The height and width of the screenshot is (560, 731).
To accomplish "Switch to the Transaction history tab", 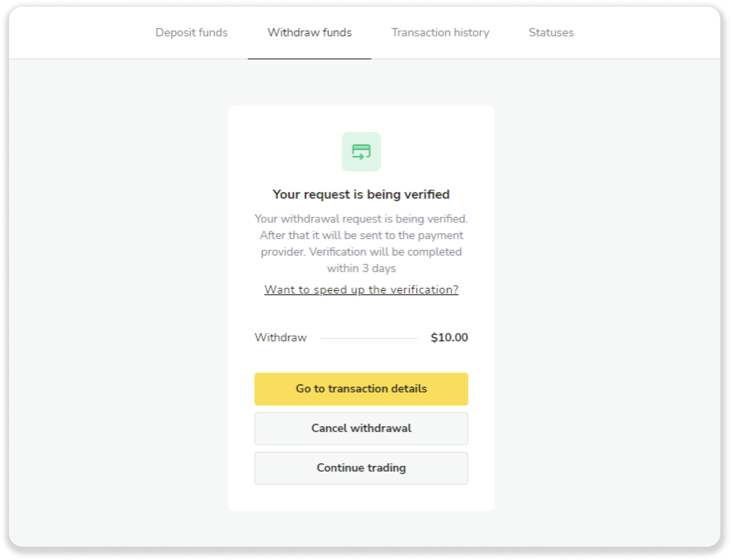I will [x=440, y=32].
